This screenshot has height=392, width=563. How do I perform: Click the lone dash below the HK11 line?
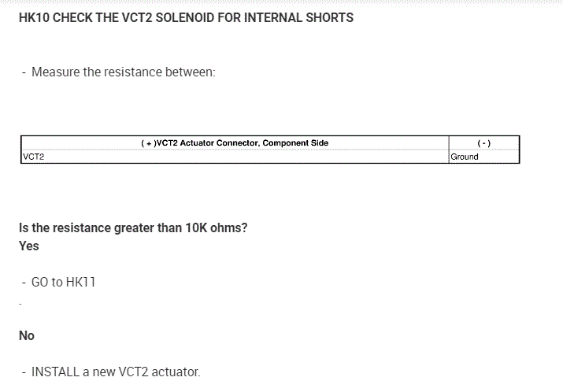[x=20, y=304]
